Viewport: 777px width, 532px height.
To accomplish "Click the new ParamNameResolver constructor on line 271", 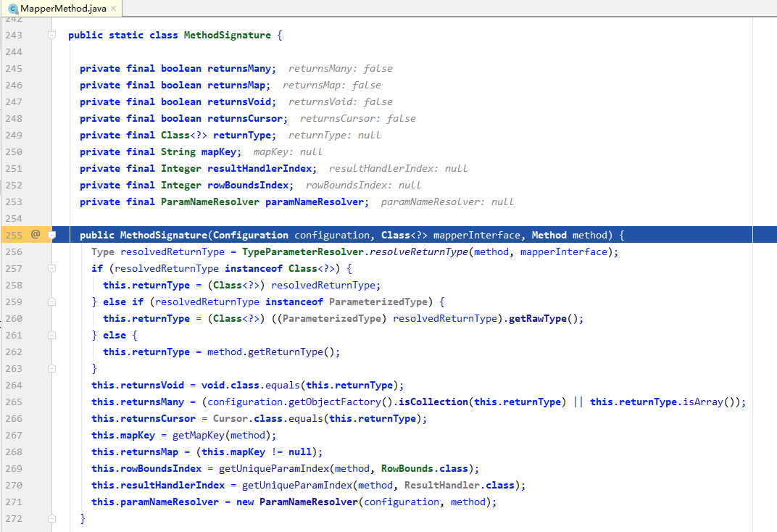I will click(308, 502).
